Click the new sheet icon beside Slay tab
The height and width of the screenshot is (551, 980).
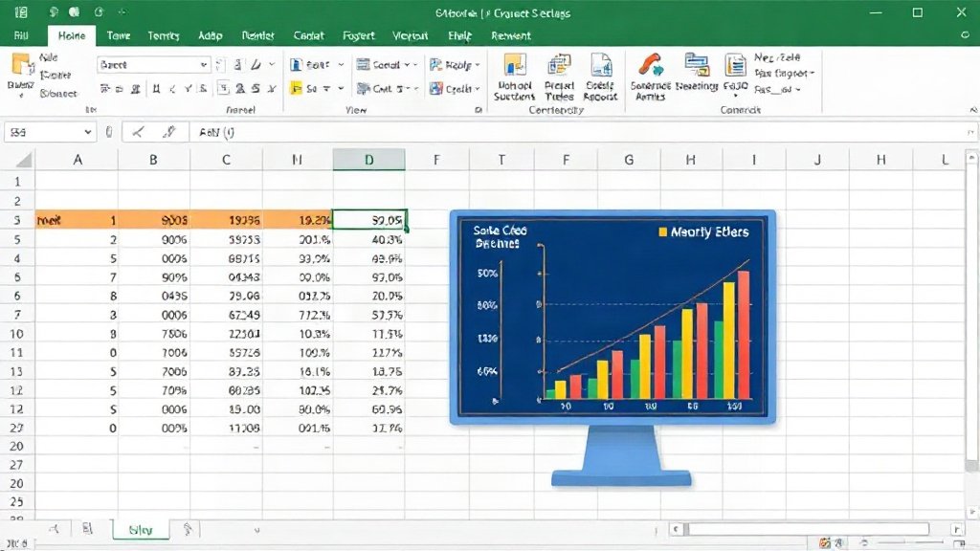pos(188,530)
